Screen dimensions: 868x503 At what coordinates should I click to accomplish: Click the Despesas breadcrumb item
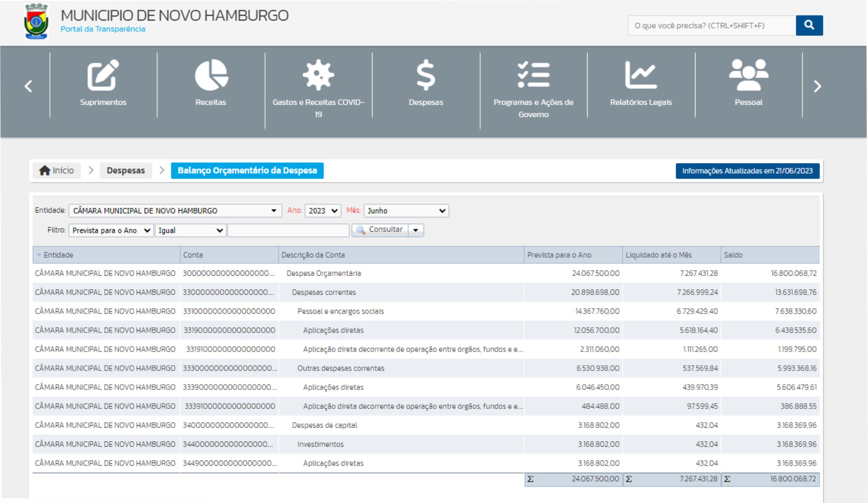coord(125,171)
